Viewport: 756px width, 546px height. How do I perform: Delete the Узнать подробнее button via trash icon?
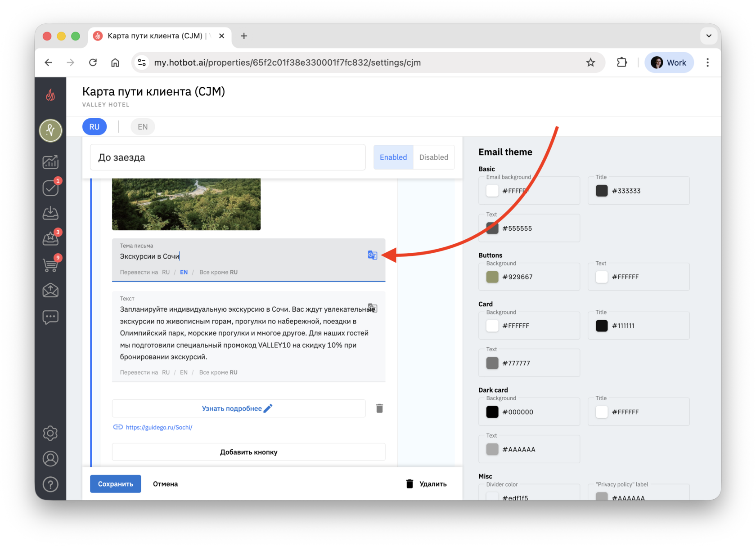pos(379,408)
